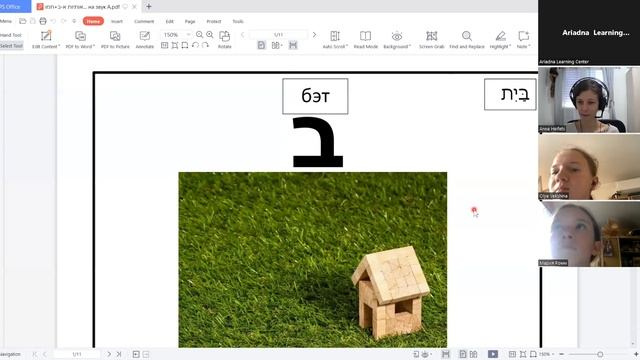Open the Insert ribbon tab
This screenshot has width=640, height=360.
pos(117,21)
